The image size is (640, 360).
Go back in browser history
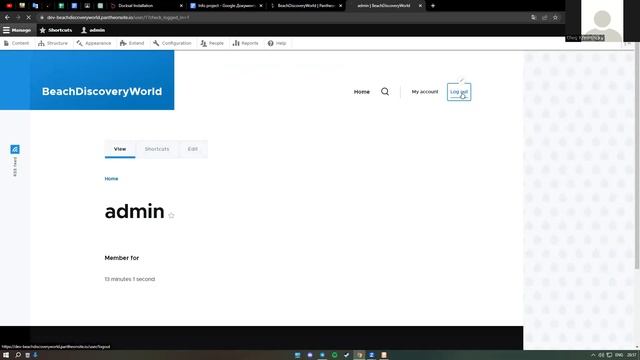point(7,18)
